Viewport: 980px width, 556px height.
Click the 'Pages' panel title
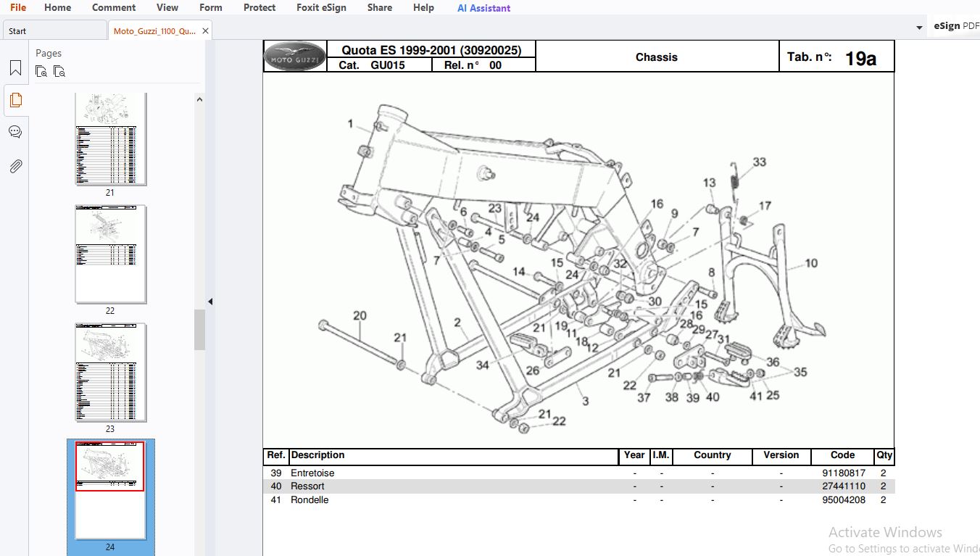[x=49, y=53]
